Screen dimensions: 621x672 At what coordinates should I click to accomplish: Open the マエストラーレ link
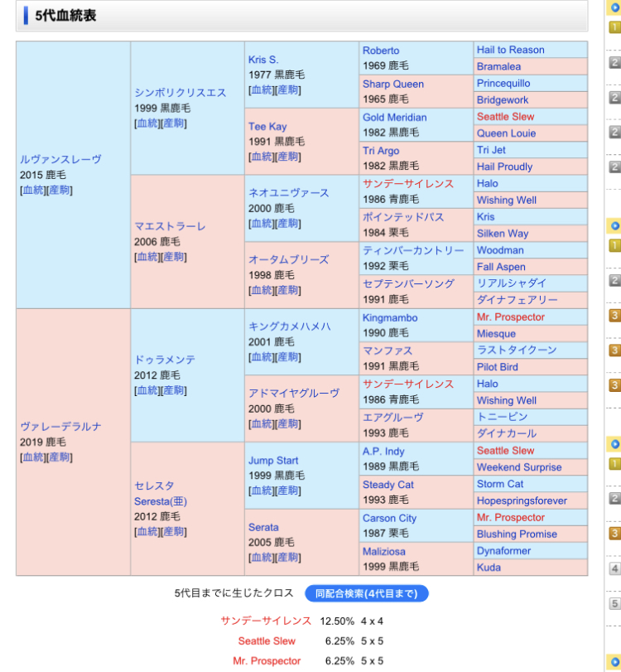[170, 226]
